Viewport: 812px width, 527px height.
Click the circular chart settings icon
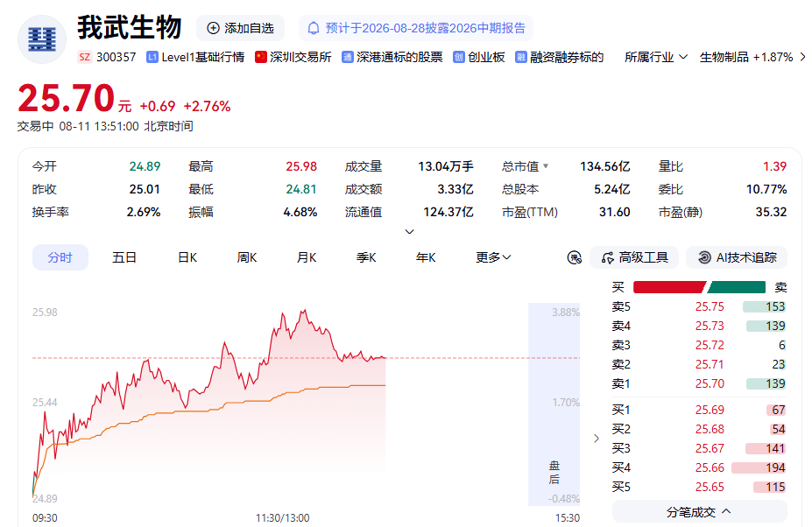[575, 257]
